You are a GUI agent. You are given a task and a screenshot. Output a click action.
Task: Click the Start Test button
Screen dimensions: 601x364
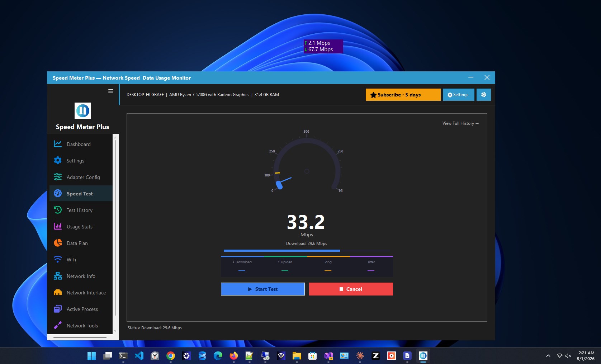point(263,289)
